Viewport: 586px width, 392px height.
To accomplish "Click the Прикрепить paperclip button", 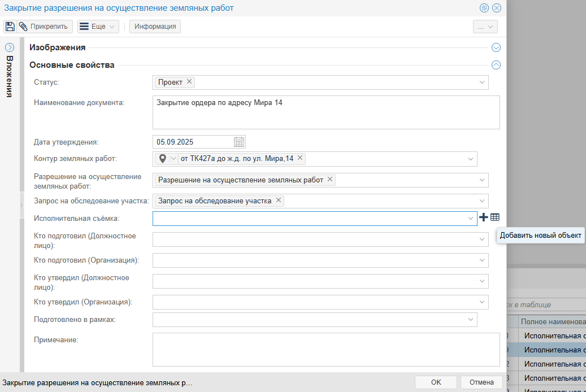I will 45,27.
